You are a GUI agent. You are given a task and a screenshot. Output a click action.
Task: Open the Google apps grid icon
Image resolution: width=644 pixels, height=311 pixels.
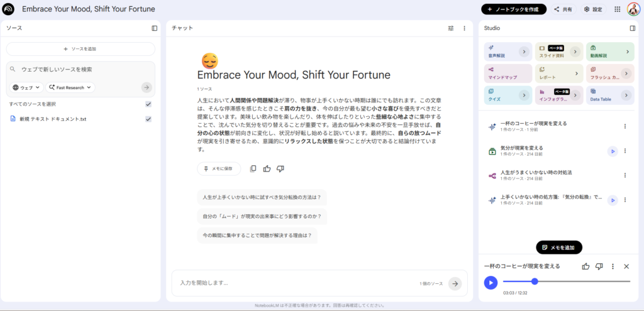tap(617, 9)
